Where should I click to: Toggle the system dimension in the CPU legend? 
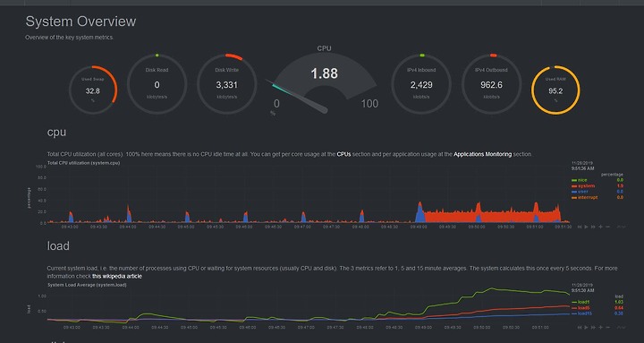pos(583,186)
